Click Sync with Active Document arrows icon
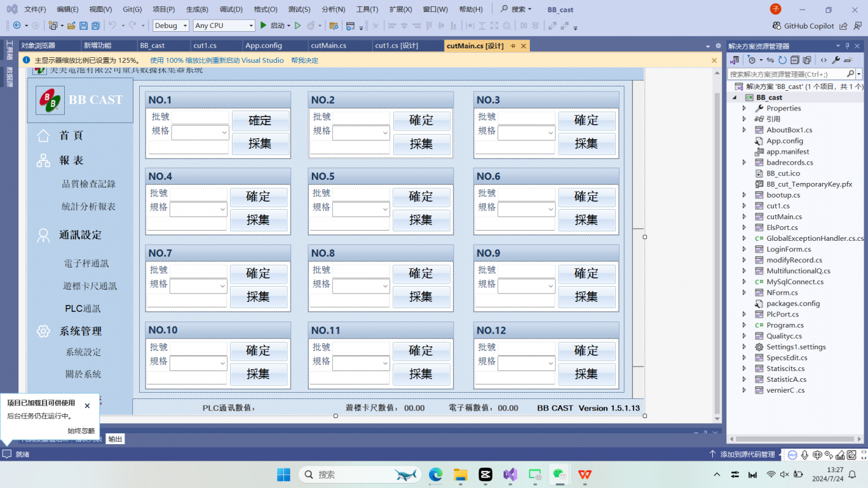Screen dimensions: 868x488 click(771, 60)
